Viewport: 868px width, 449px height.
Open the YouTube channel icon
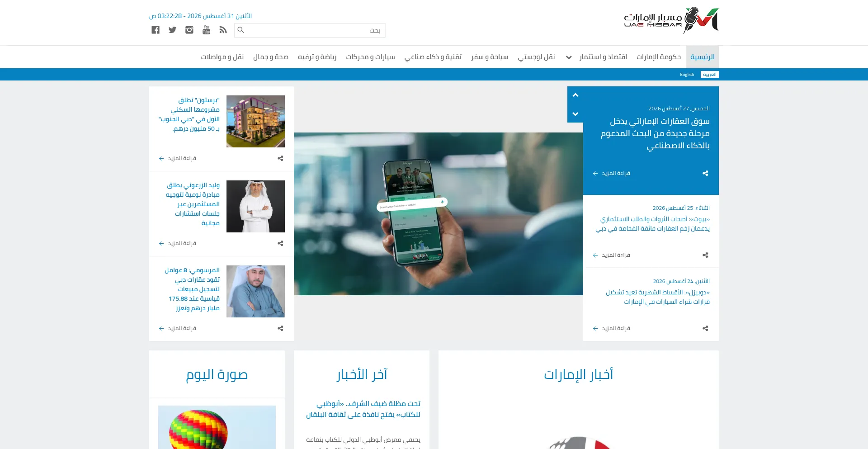(x=207, y=30)
